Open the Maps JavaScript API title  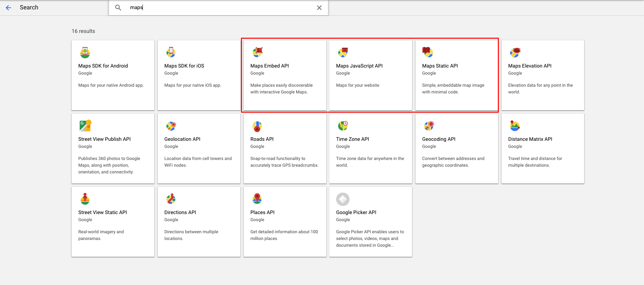[x=359, y=66]
